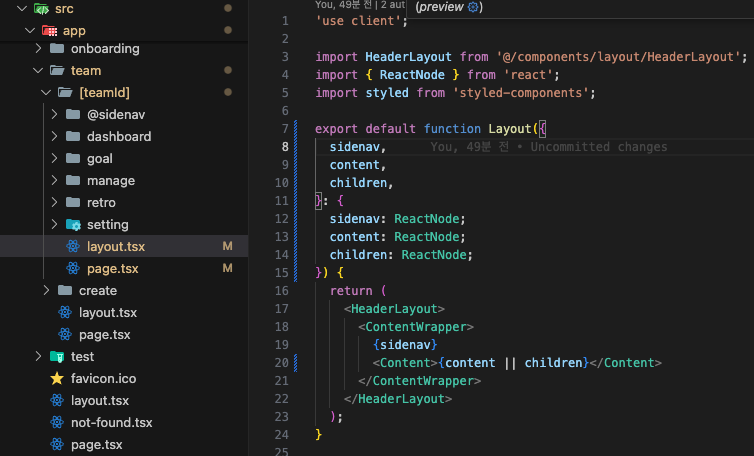The height and width of the screenshot is (456, 754).
Task: Click line number 7 in gutter
Action: pyautogui.click(x=285, y=128)
